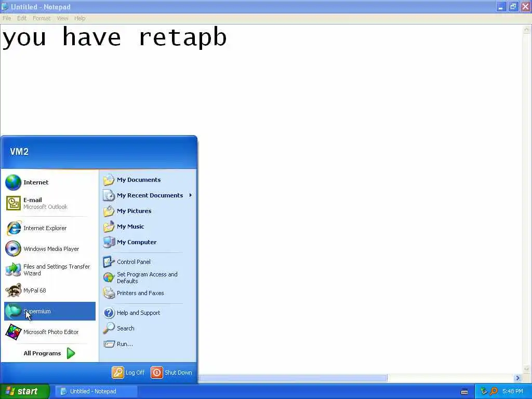532x399 pixels.
Task: Open Notepad View menu
Action: pyautogui.click(x=62, y=18)
